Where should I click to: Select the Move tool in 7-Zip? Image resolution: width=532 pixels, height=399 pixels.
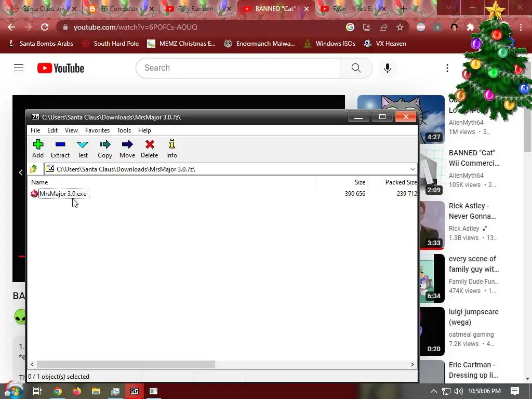click(127, 149)
